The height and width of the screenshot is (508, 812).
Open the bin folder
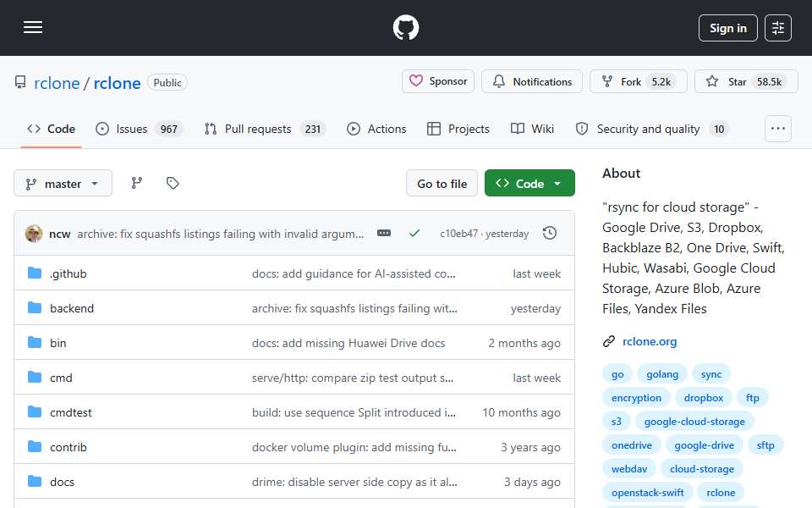(58, 343)
